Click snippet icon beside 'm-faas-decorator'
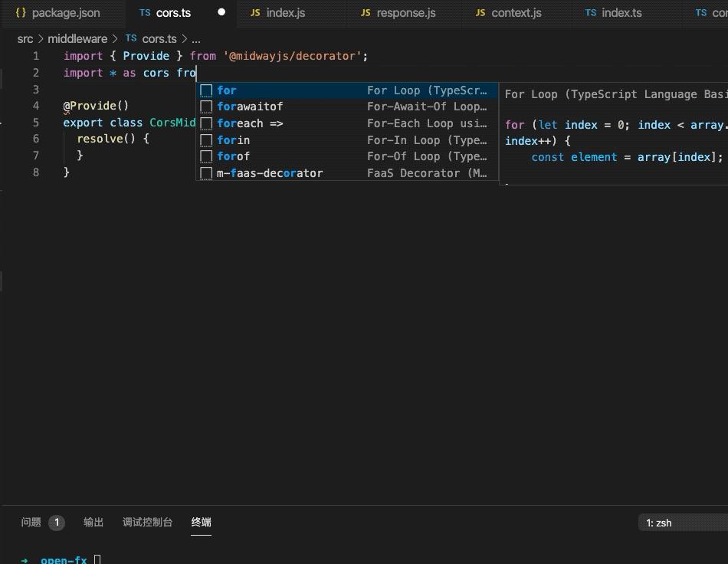Image resolution: width=728 pixels, height=564 pixels. [x=206, y=173]
